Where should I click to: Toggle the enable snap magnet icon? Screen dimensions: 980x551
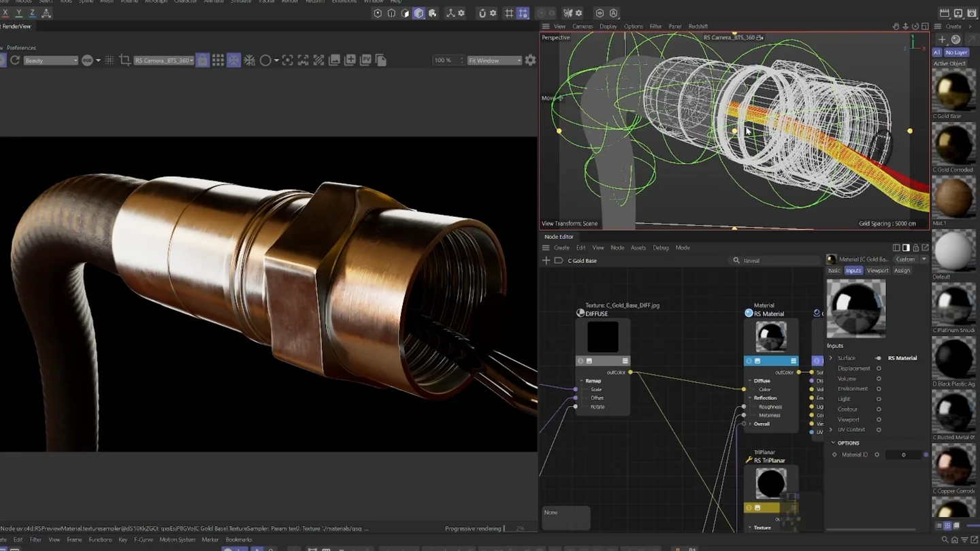pyautogui.click(x=483, y=13)
